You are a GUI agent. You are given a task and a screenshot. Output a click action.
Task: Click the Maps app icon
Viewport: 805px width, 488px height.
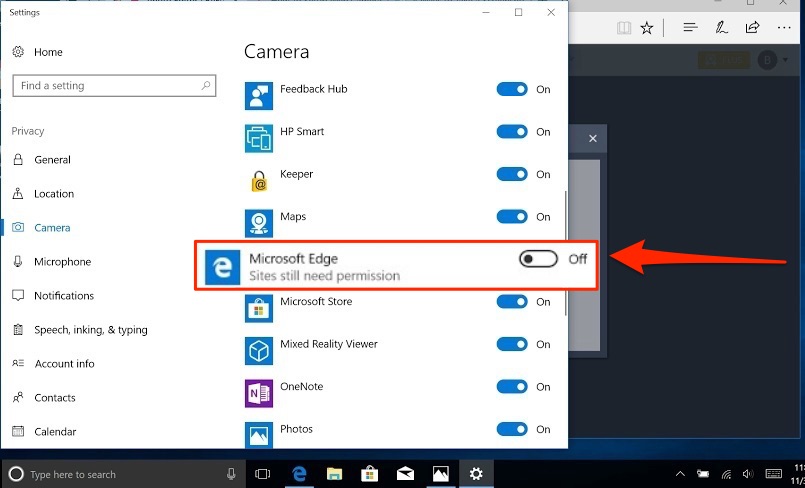259,224
